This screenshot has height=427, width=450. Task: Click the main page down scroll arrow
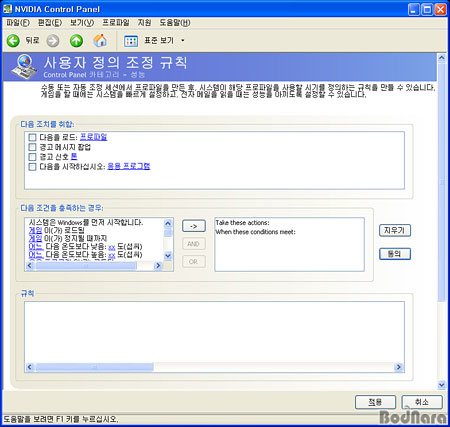(442, 385)
